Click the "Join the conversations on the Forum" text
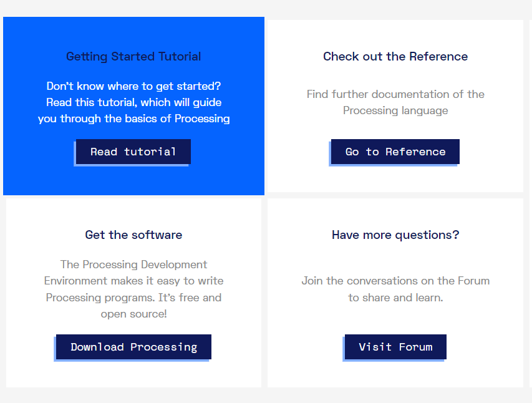532x403 pixels. pos(395,281)
